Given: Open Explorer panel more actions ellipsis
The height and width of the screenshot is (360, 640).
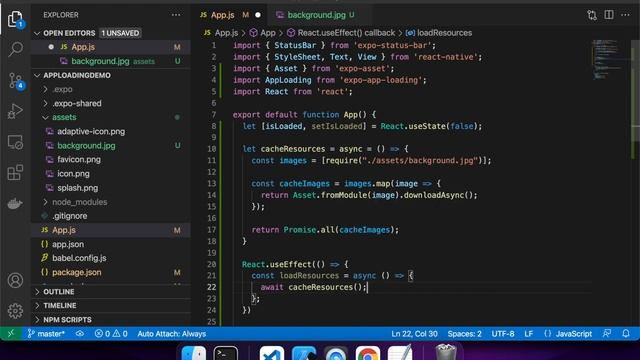Looking at the screenshot, I should (176, 15).
